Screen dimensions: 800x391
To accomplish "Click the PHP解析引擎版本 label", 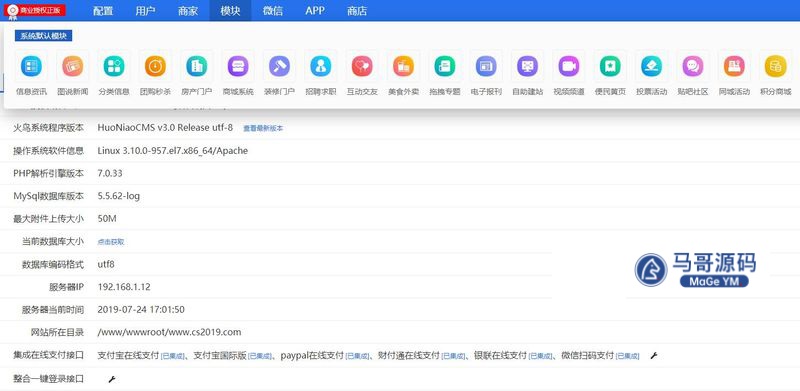I will (48, 173).
